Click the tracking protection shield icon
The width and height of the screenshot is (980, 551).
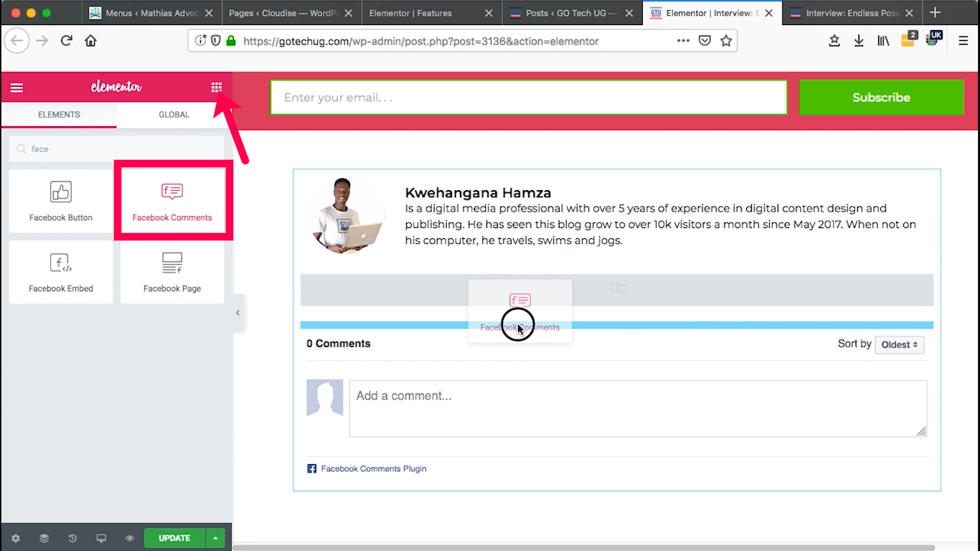pyautogui.click(x=215, y=41)
